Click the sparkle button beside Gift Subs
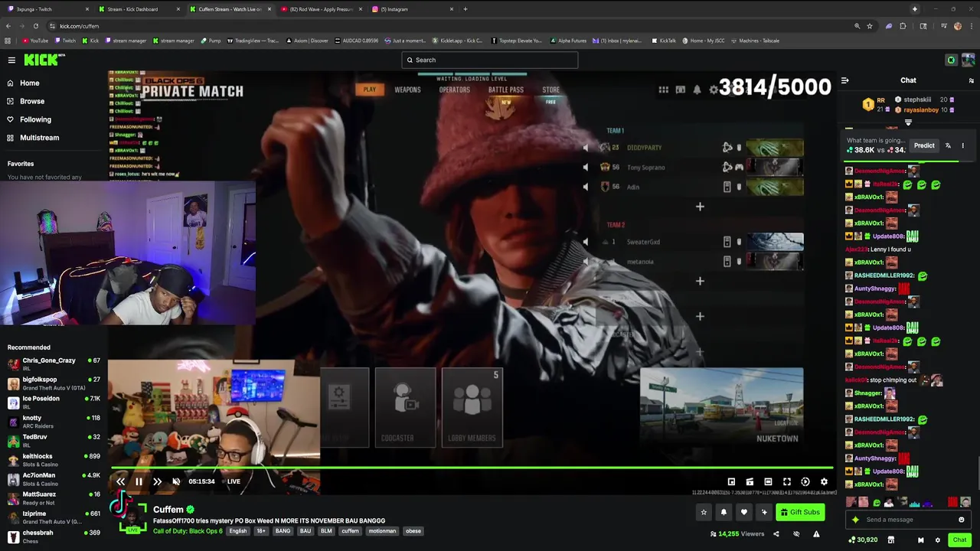The image size is (980, 551). [x=763, y=512]
